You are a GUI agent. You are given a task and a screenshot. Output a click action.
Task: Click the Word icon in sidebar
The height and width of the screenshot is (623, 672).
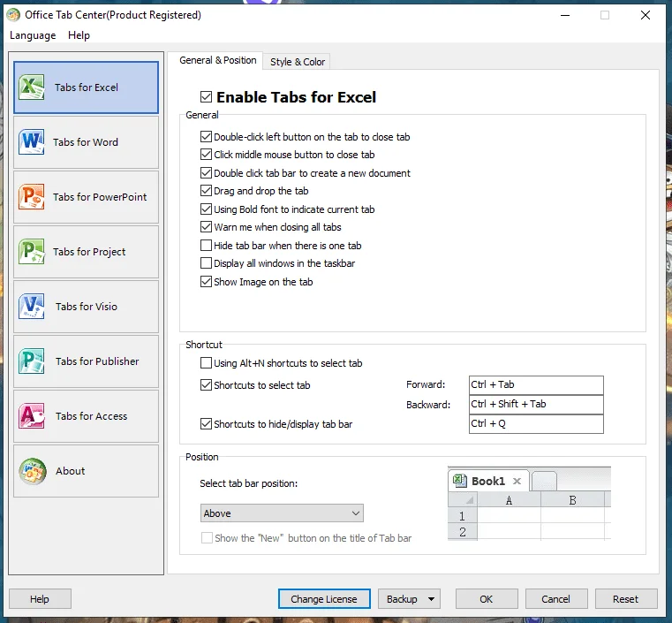point(31,142)
